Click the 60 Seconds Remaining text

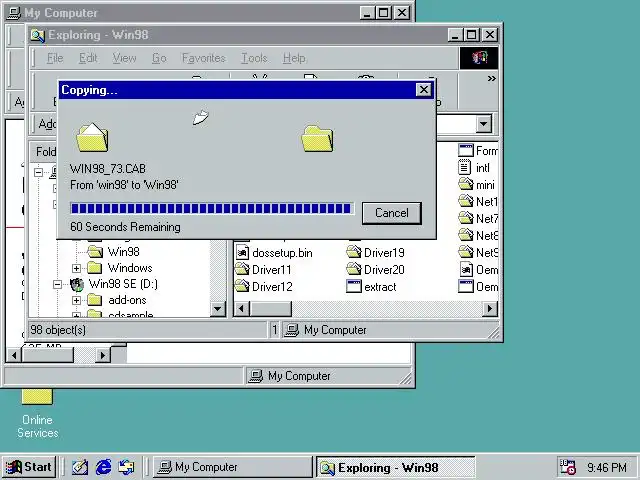pyautogui.click(x=125, y=227)
